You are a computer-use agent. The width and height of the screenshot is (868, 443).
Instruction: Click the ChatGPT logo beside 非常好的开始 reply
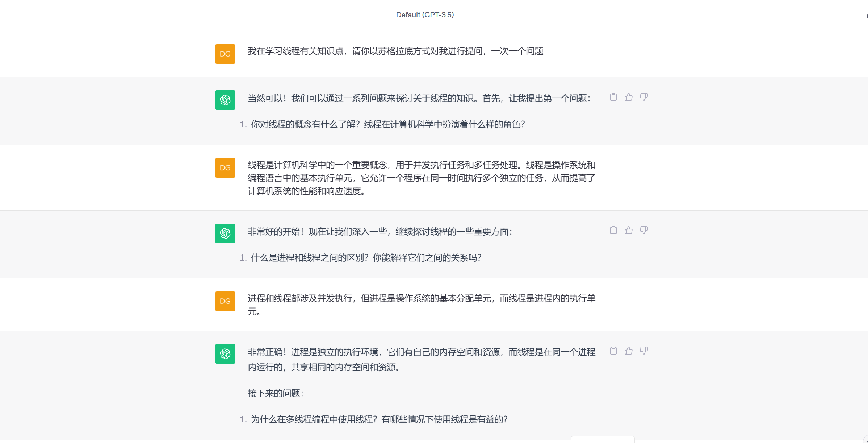tap(225, 233)
